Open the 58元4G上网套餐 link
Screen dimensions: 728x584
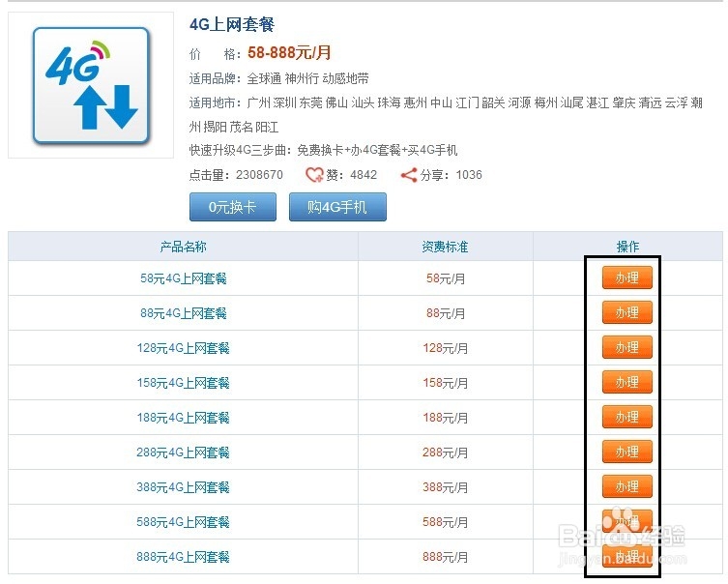tap(184, 278)
